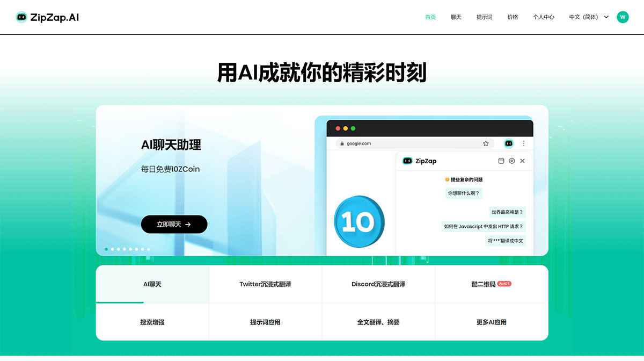Switch to the Twitter沉浸式翻译 tab
644x361 pixels.
tap(265, 284)
